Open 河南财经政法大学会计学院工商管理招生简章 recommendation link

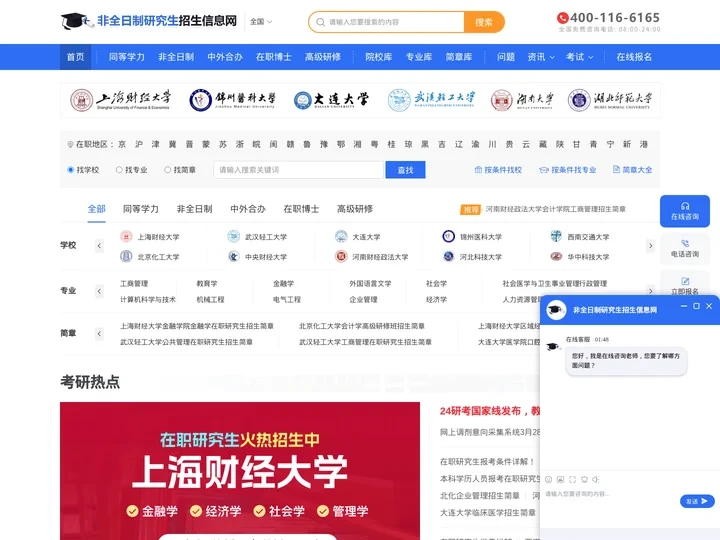[556, 209]
